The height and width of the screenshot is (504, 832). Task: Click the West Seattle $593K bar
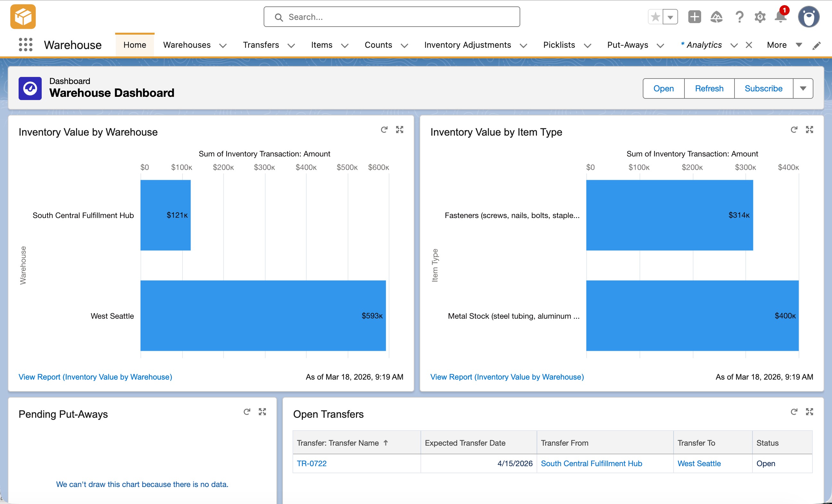click(x=263, y=315)
